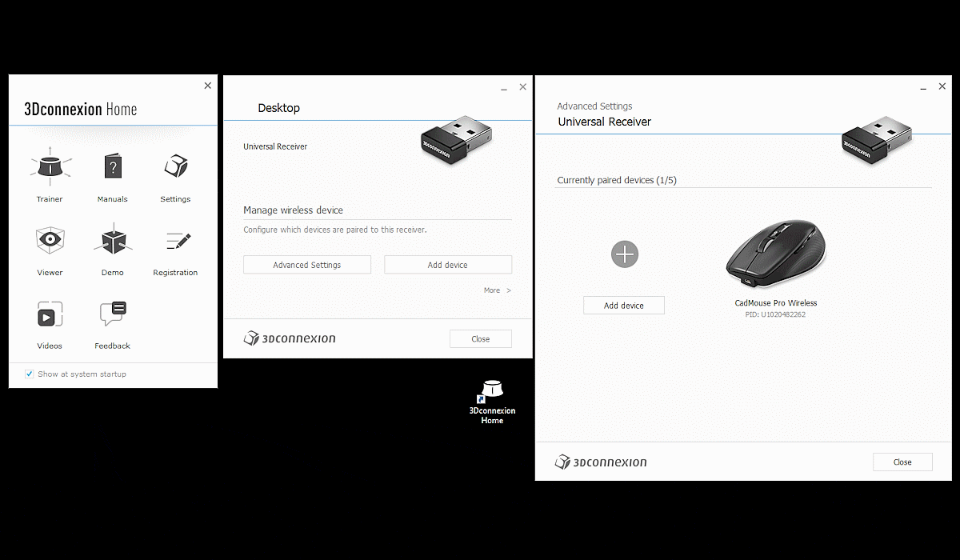Click the Manage wireless device heading
Image resolution: width=960 pixels, height=560 pixels.
click(293, 210)
